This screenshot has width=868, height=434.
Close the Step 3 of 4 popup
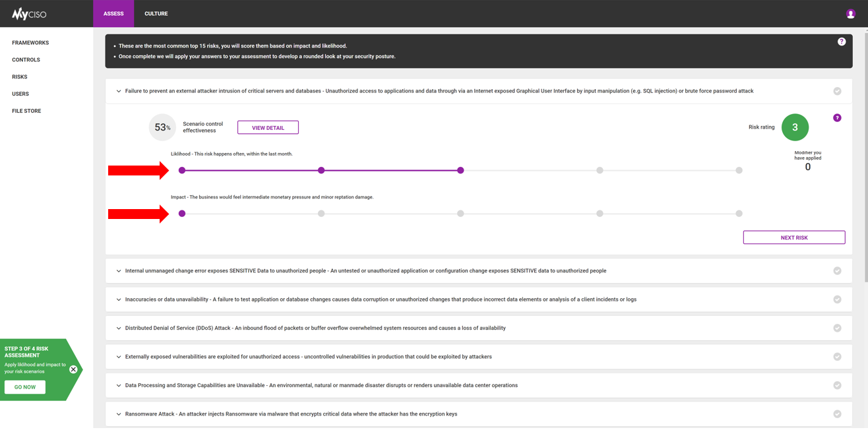(x=73, y=369)
